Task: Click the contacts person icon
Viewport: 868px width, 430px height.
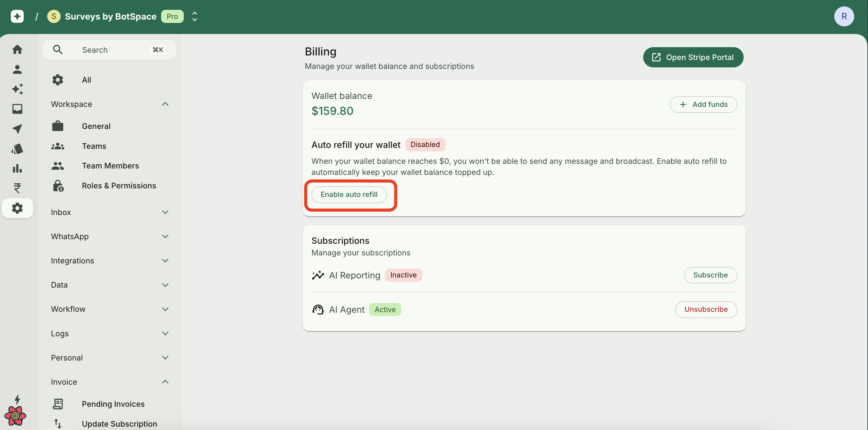Action: tap(17, 70)
